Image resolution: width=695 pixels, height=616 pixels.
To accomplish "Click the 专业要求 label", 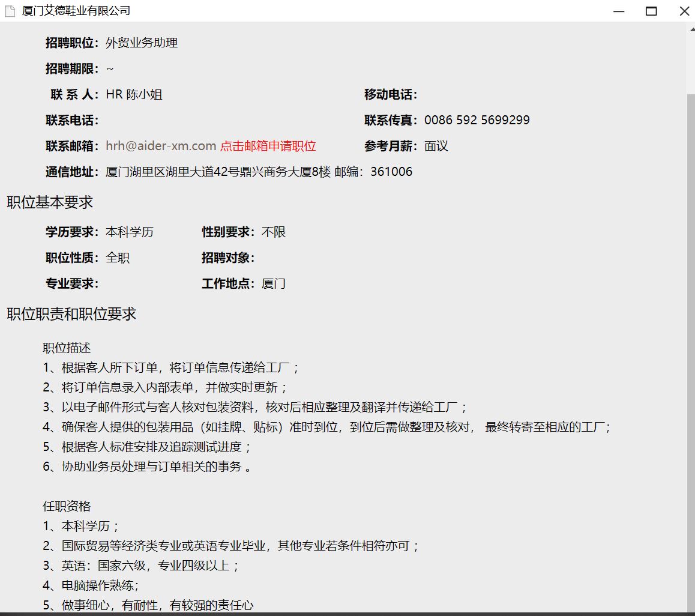I will point(72,283).
